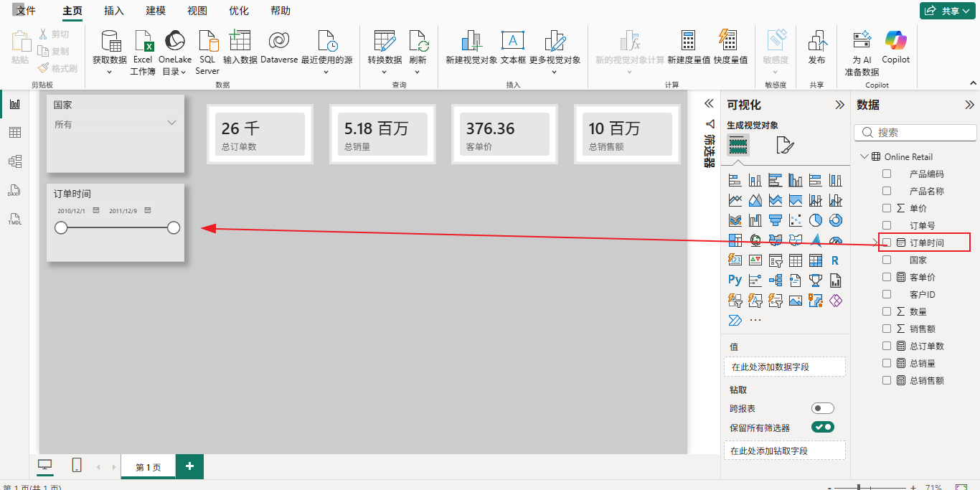Image resolution: width=980 pixels, height=490 pixels.
Task: Collapse the 可视化 pane
Action: (x=840, y=105)
